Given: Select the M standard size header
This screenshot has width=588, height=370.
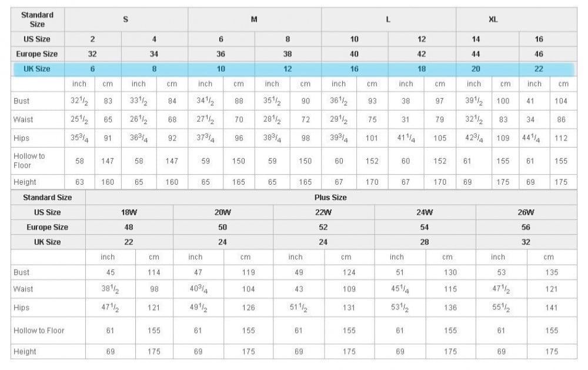Looking at the screenshot, I should (254, 19).
